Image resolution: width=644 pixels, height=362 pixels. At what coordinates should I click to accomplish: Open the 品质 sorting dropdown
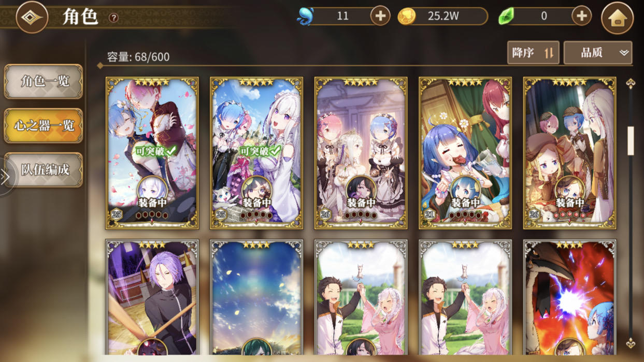598,52
